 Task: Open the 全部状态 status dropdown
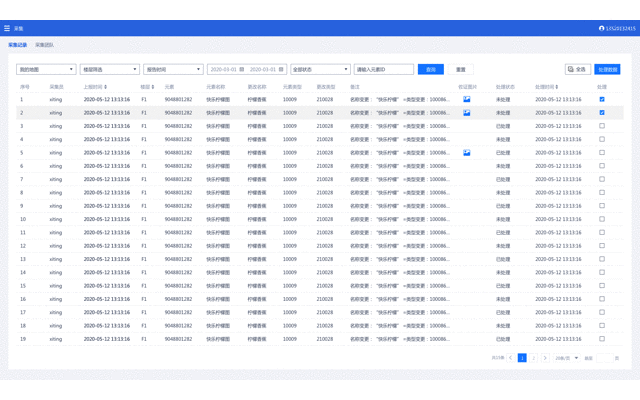click(320, 70)
